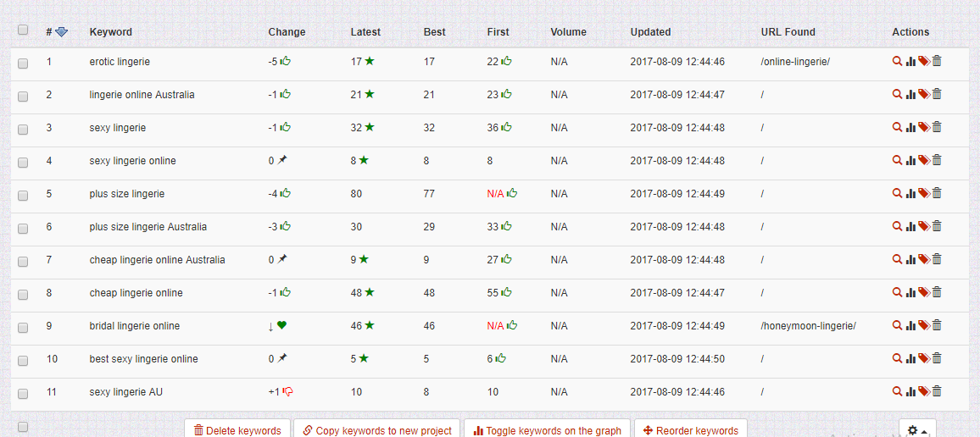Tick checkbox for cheap lingerie online Australia
The height and width of the screenshot is (437, 980).
(23, 262)
